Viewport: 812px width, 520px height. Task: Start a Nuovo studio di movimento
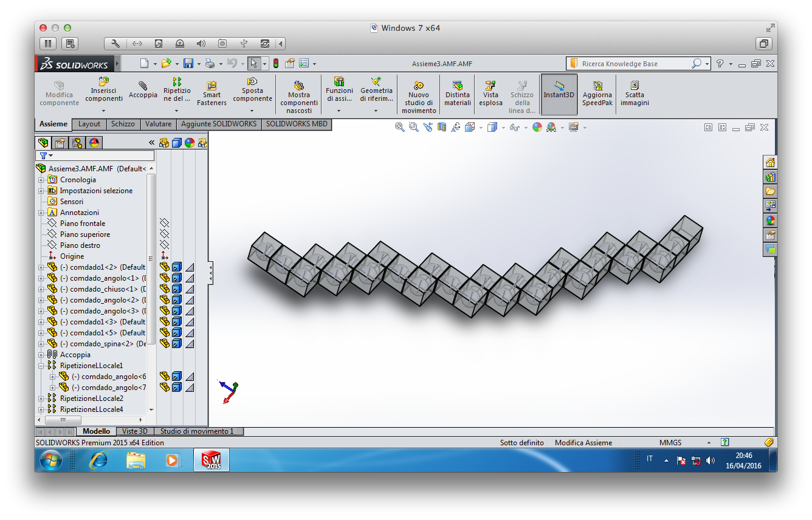pos(418,97)
